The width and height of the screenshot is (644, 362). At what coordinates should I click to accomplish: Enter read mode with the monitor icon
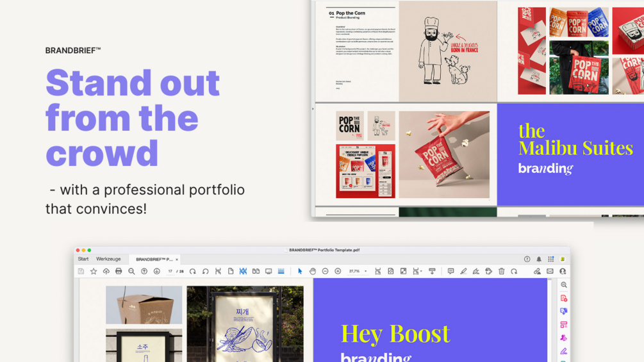pos(268,271)
